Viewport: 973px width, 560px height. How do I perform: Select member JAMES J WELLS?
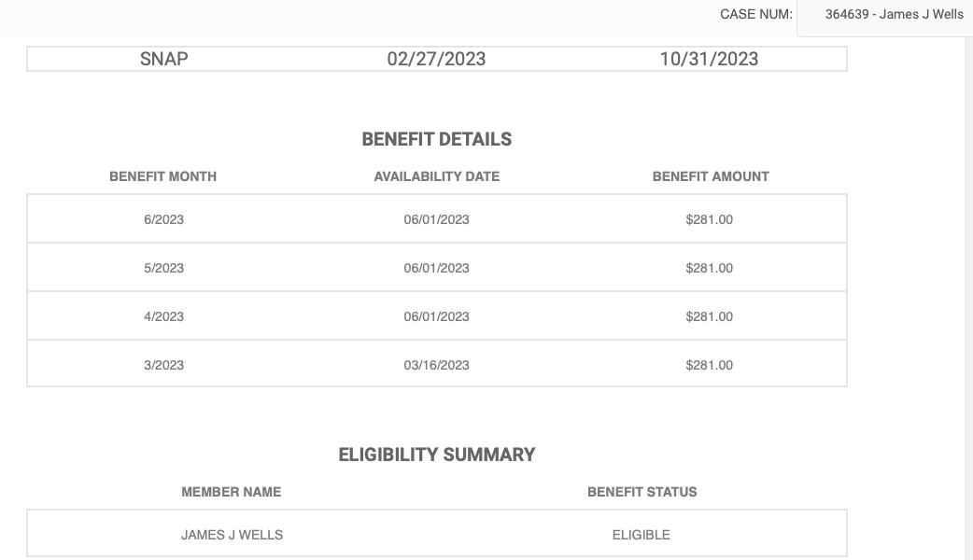tap(233, 535)
